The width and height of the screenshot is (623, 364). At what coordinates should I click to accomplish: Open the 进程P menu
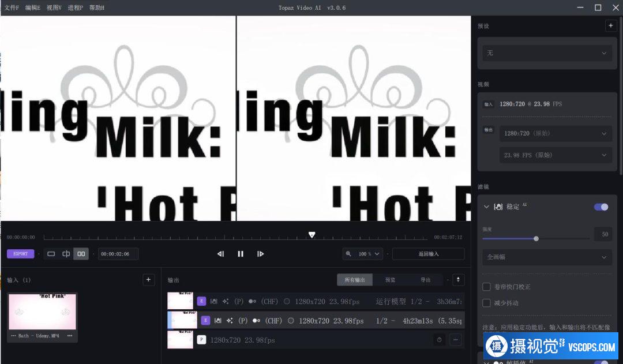75,7
